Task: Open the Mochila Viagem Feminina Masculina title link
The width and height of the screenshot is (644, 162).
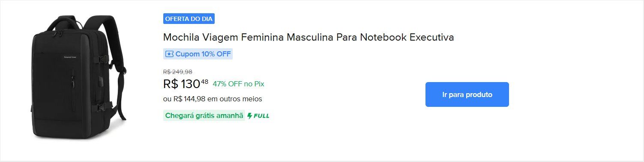Action: coord(309,37)
